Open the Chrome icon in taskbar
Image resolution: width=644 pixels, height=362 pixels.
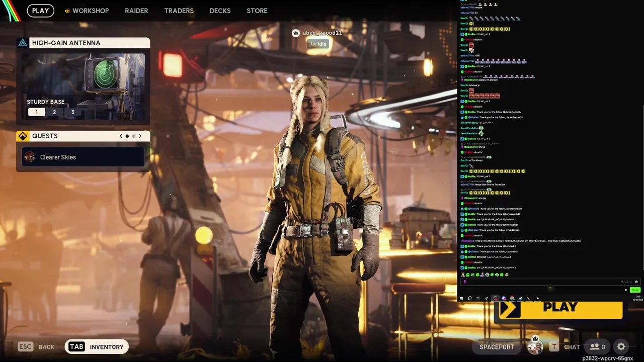(512, 298)
